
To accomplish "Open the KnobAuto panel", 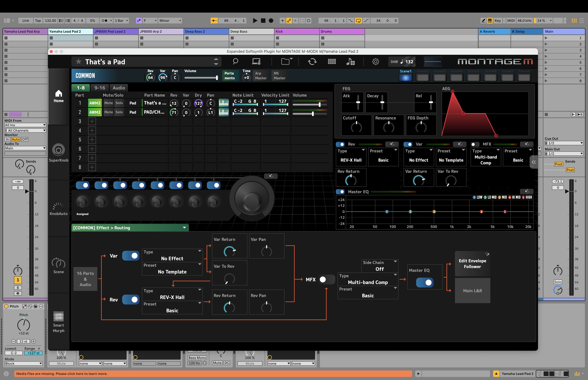I will tap(59, 207).
